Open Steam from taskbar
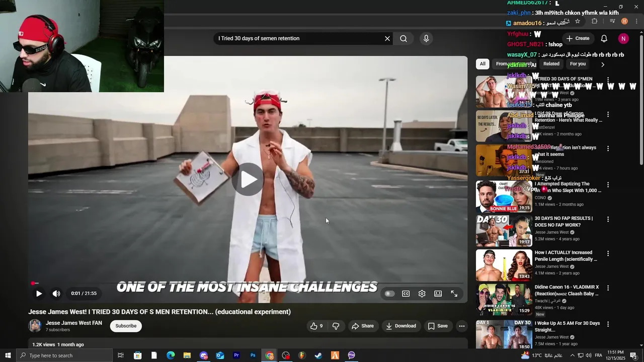The width and height of the screenshot is (644, 362). tap(318, 355)
